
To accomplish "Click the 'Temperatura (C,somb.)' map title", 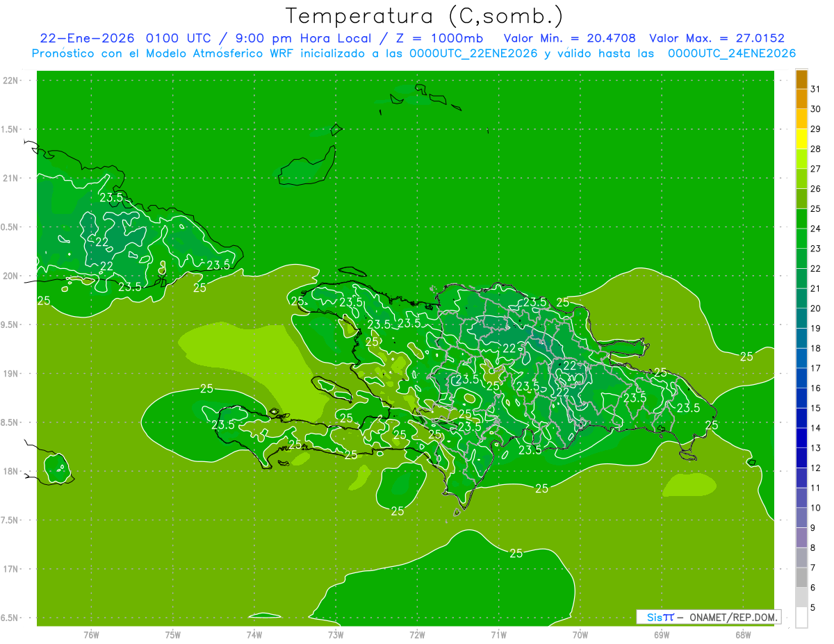I will coord(424,16).
